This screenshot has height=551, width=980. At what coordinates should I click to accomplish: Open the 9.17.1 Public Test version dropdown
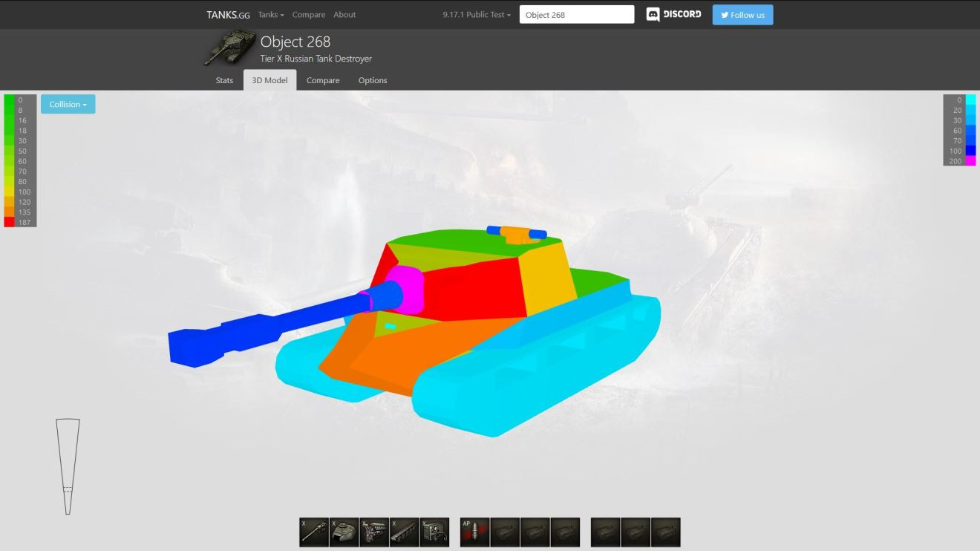tap(477, 15)
